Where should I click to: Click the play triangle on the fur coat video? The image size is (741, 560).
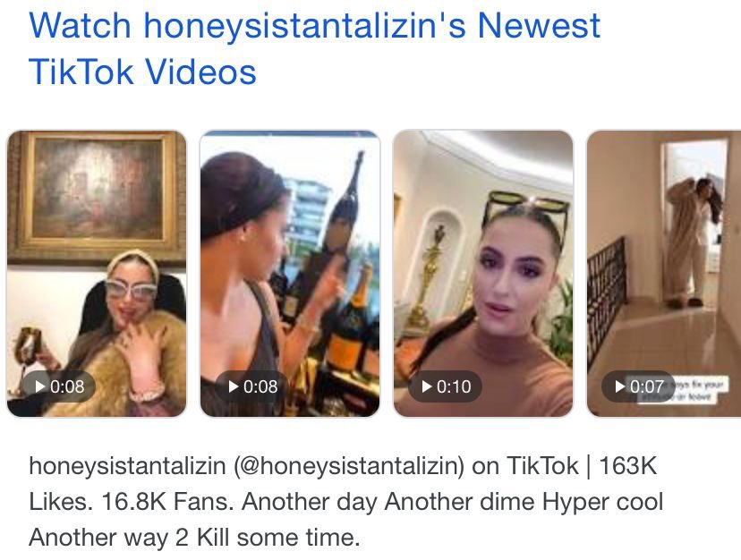(40, 386)
